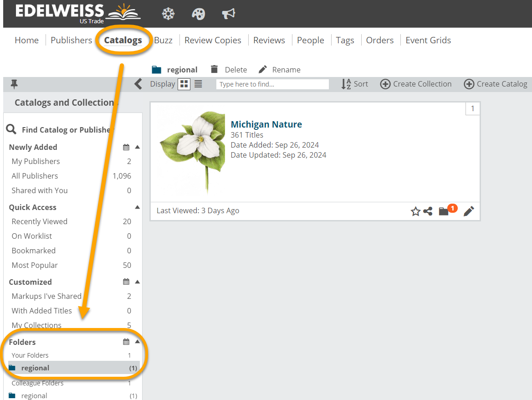This screenshot has height=400, width=532.
Task: Select Markups I've Shared
Action: coord(72,296)
